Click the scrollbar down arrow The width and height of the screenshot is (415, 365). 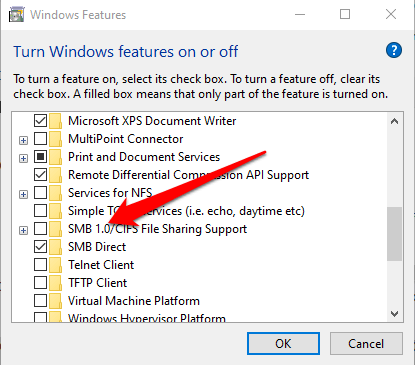tap(395, 314)
